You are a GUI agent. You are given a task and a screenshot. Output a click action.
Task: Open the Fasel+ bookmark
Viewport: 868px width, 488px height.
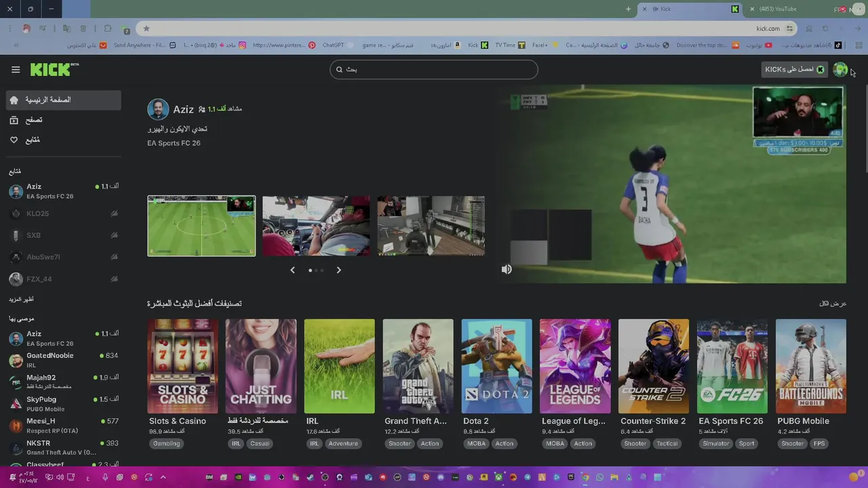click(x=544, y=45)
